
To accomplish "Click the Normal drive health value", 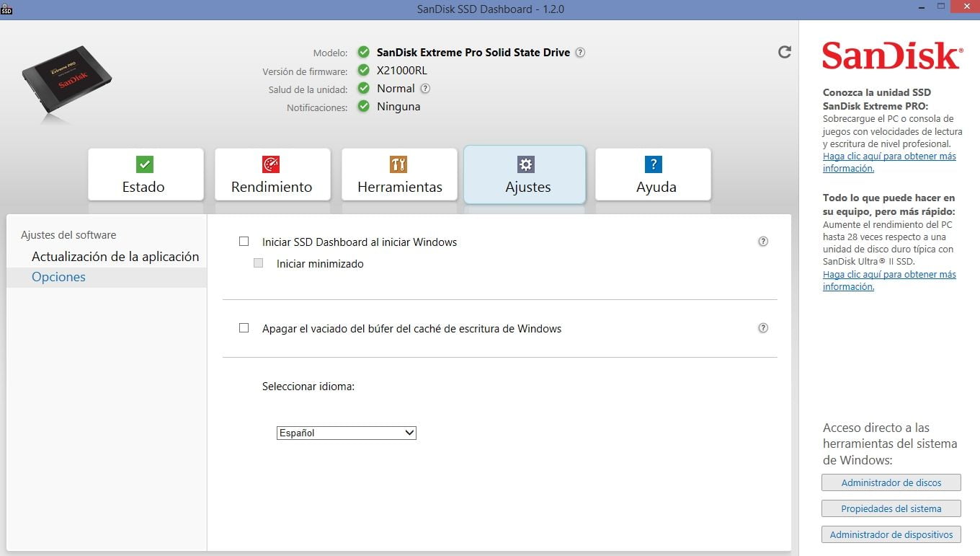I will [396, 89].
